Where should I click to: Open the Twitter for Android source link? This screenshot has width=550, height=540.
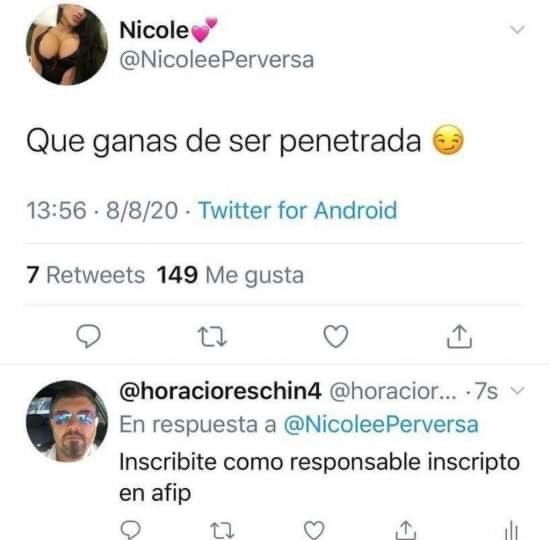tap(298, 211)
